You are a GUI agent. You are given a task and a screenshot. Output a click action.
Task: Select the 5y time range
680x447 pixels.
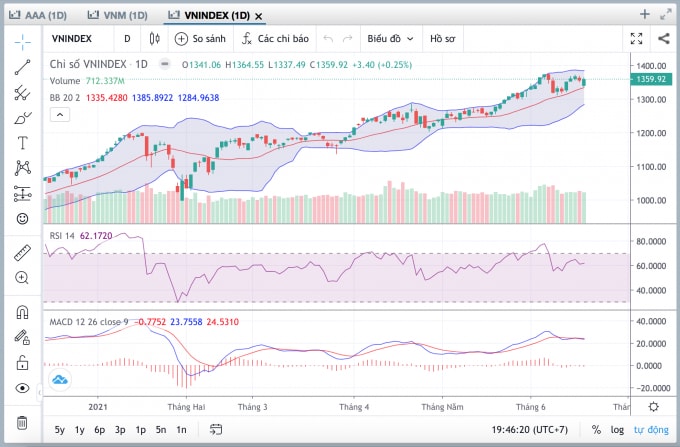(59, 430)
